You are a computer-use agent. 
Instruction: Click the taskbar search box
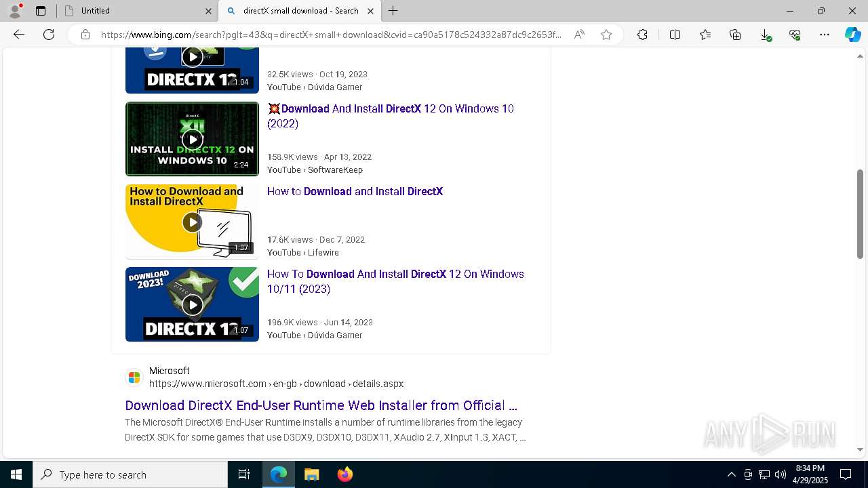click(130, 474)
